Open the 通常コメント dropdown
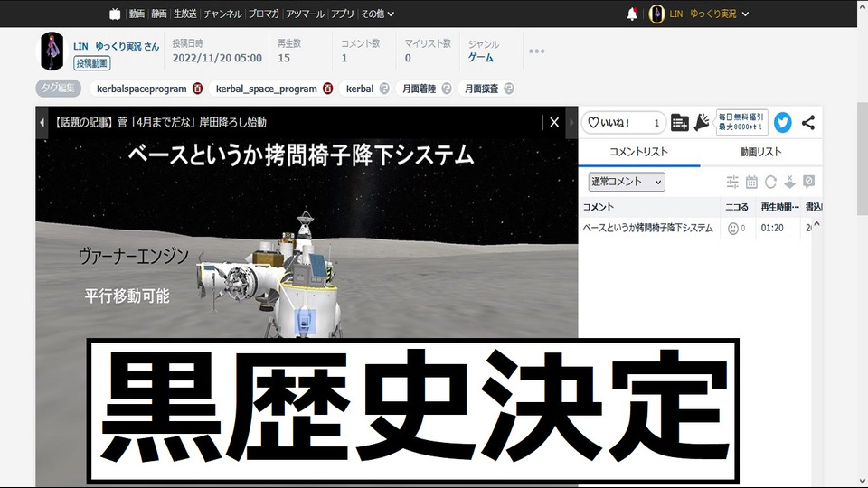Viewport: 868px width, 488px height. pos(627,182)
